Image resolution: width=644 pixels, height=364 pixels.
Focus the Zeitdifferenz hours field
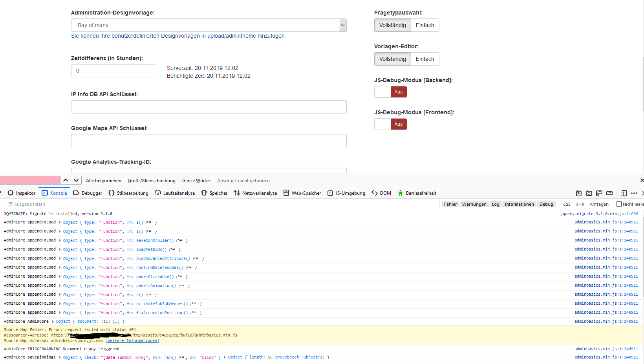pos(113,71)
